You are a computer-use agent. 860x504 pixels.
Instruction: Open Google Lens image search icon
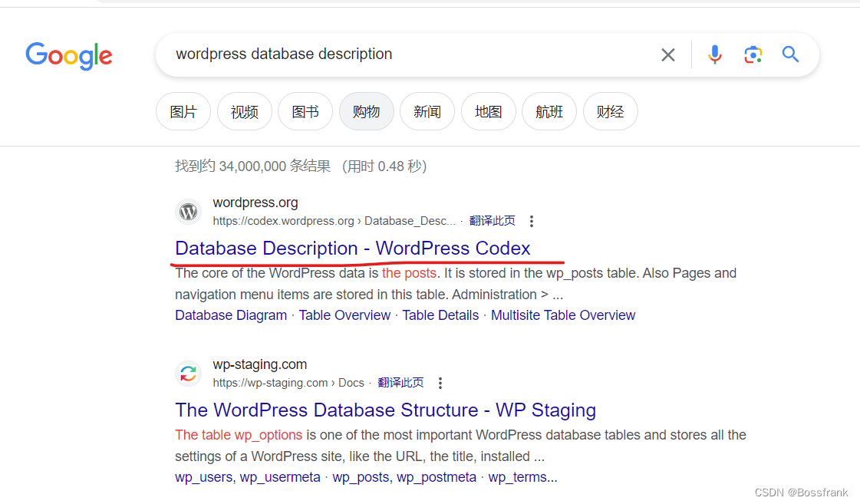pos(753,54)
